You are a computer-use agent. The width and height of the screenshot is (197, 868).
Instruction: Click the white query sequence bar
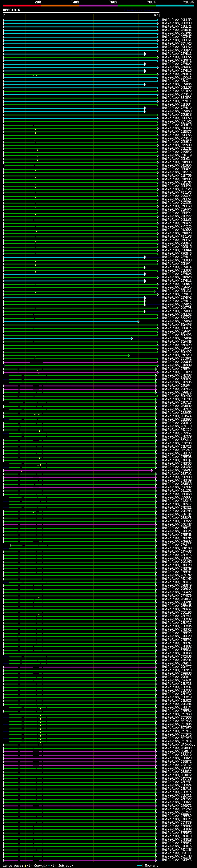pyautogui.click(x=81, y=13)
